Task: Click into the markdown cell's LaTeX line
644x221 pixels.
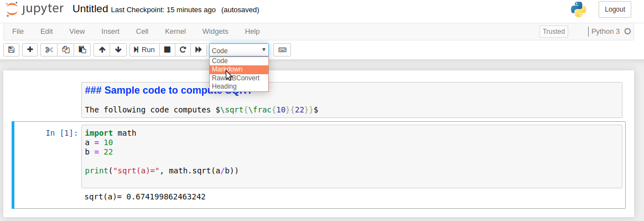Action: (x=201, y=110)
